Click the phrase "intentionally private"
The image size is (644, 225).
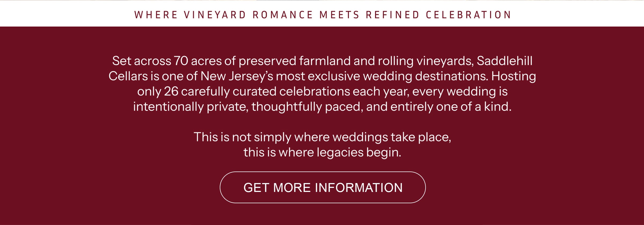pos(191,107)
